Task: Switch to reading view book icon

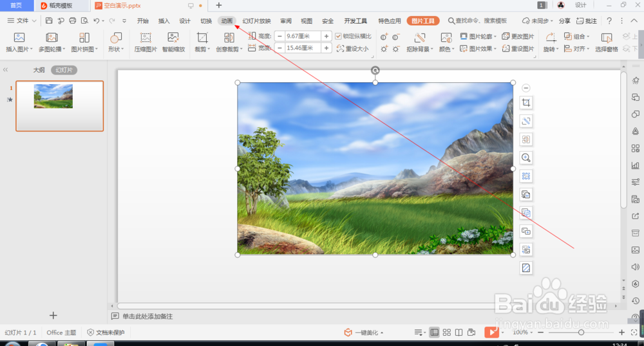Action: tap(459, 332)
